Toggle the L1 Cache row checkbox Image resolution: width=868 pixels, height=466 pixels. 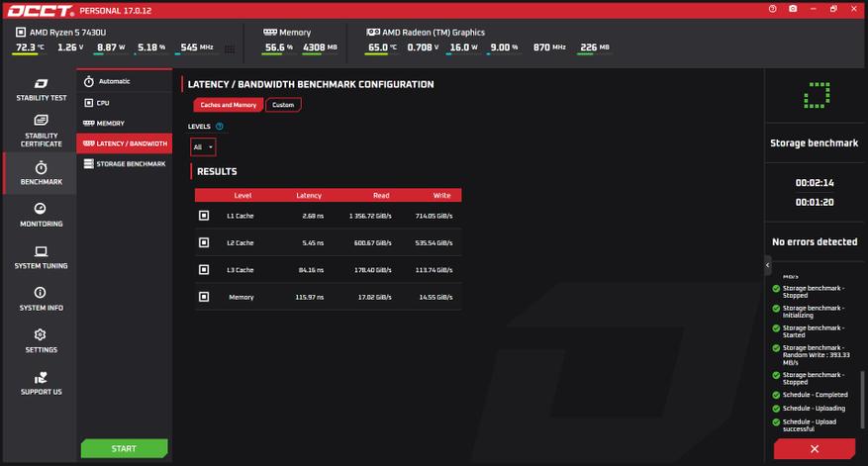tap(204, 216)
